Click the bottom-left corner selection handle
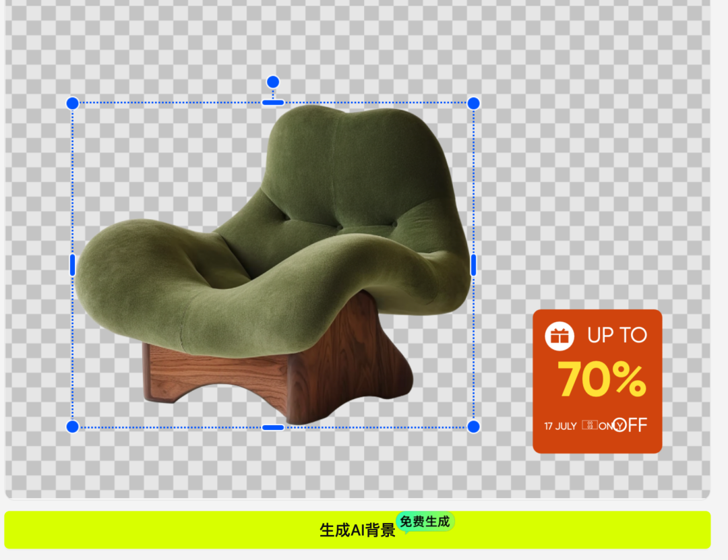728x560 pixels. click(71, 427)
